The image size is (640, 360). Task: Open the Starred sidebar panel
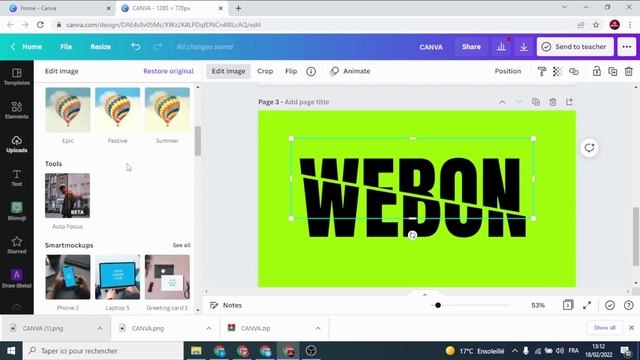[17, 245]
